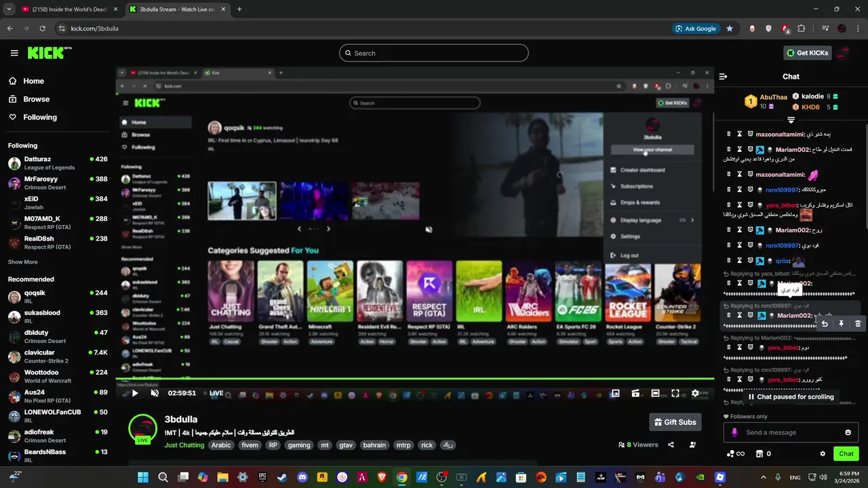Open Epic Games from the taskbar
This screenshot has height=488, width=868.
[x=262, y=477]
